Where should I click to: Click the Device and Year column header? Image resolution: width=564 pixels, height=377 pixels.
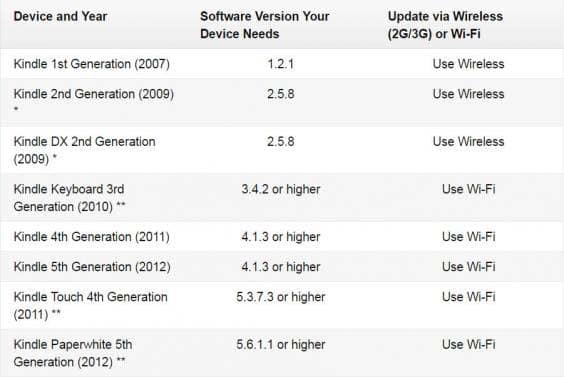[x=60, y=16]
